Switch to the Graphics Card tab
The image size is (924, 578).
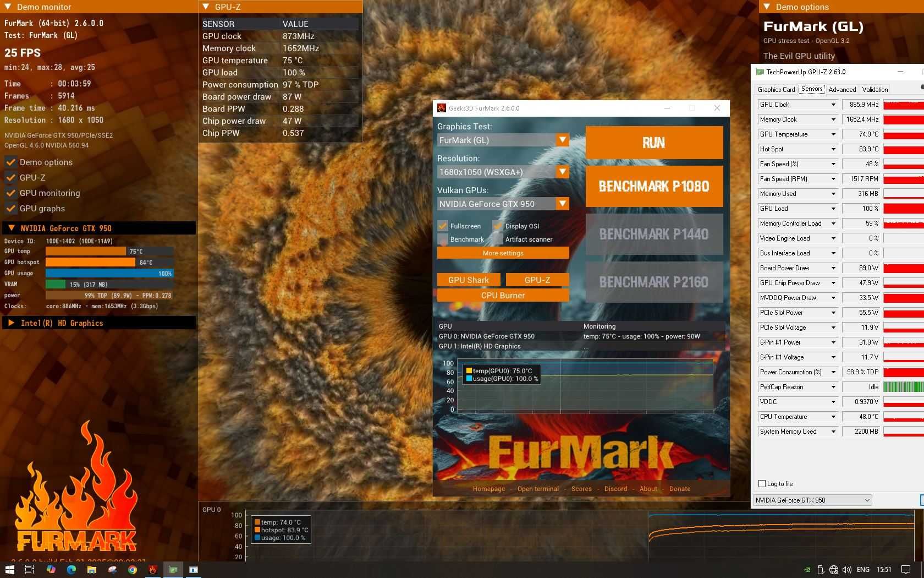click(776, 89)
